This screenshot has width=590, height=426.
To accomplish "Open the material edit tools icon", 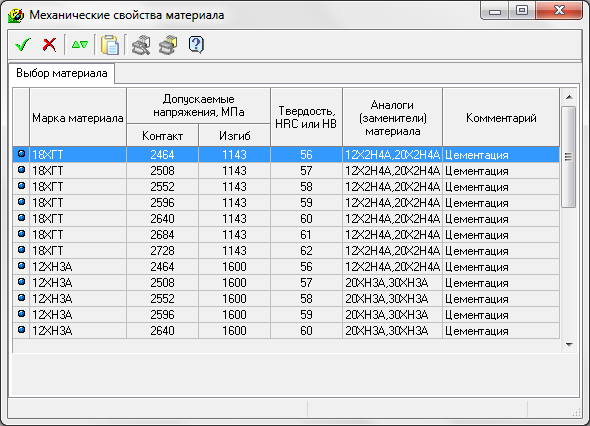I will tap(141, 45).
